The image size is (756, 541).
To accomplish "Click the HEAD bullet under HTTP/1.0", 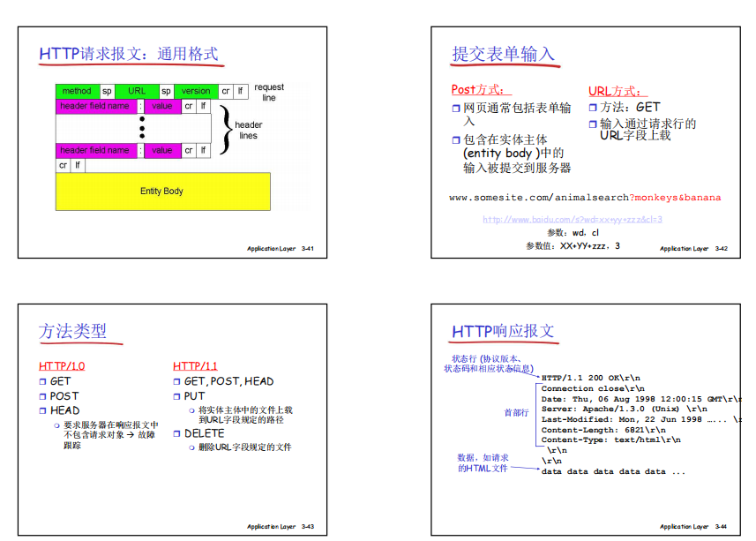I will pos(59,410).
